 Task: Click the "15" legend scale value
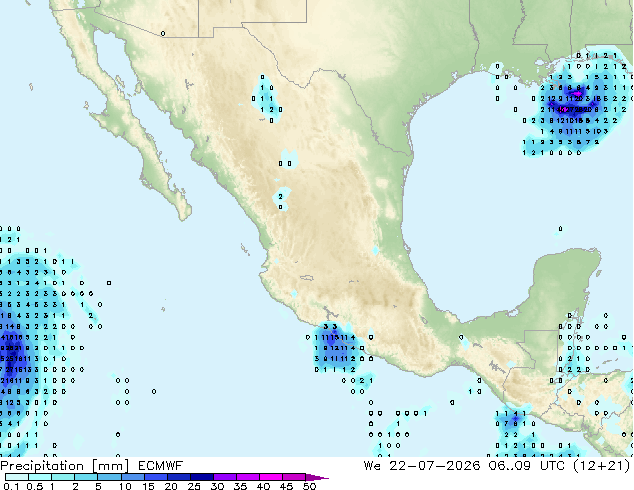click(x=148, y=486)
